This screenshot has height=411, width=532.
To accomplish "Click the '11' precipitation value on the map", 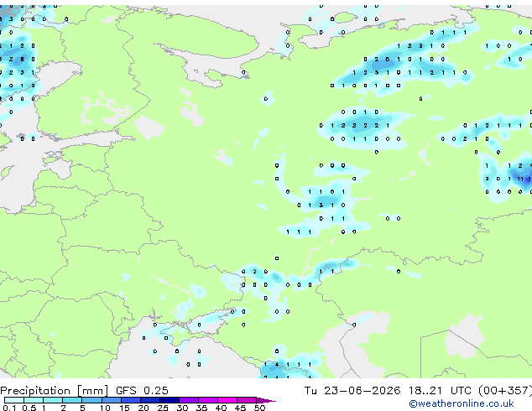I will pos(520,179).
